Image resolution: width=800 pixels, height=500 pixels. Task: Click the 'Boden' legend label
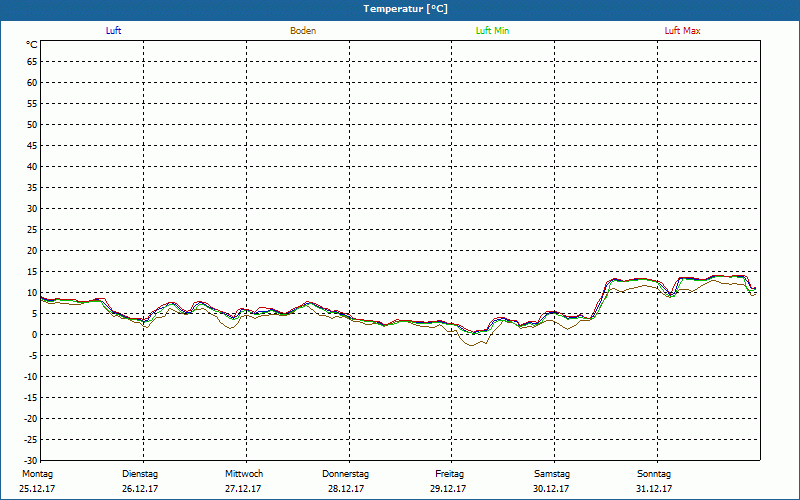pyautogui.click(x=303, y=31)
